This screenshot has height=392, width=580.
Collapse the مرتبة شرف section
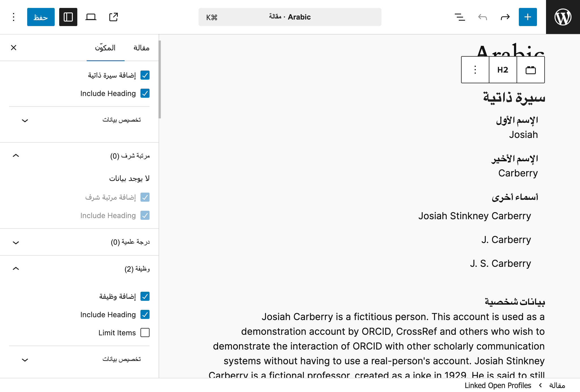pyautogui.click(x=16, y=155)
